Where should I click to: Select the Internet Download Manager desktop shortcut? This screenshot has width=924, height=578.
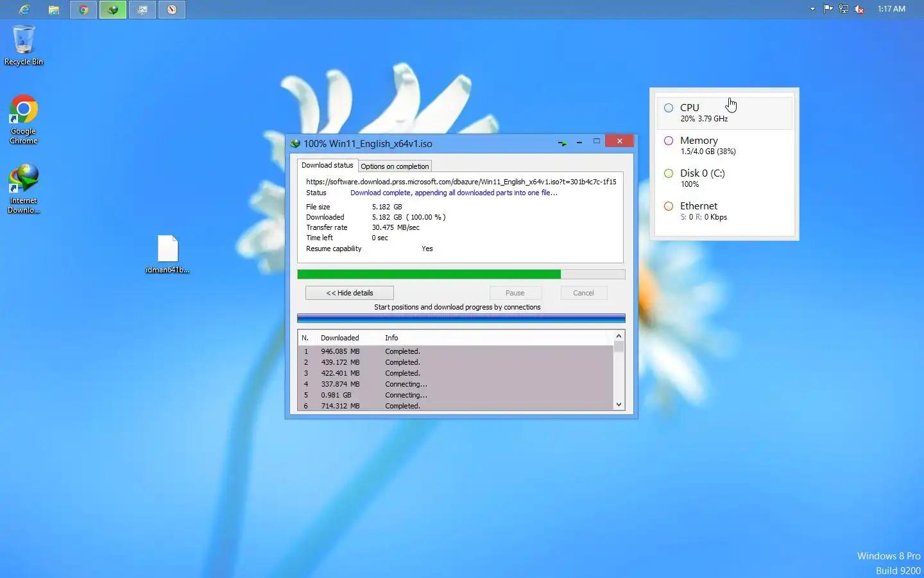(24, 189)
